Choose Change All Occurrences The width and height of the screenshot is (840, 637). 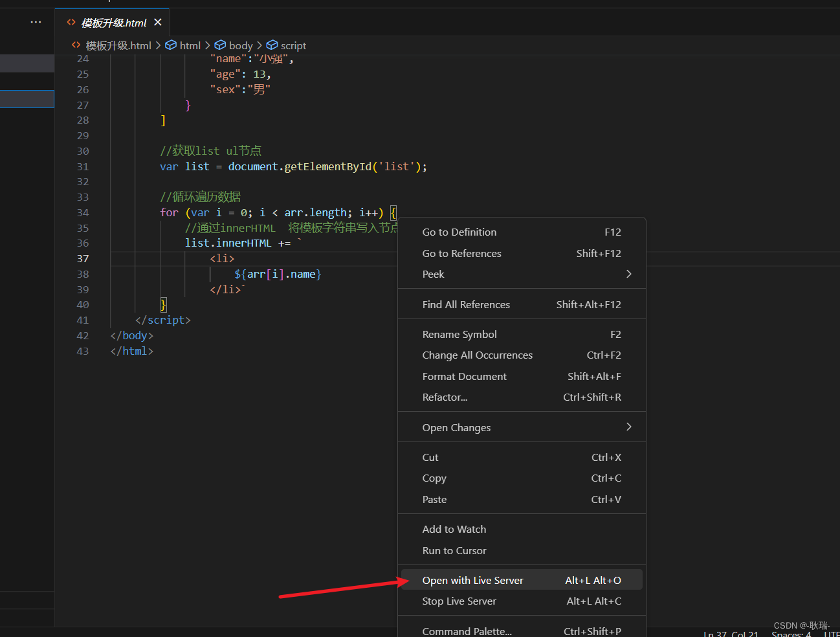[522, 355]
